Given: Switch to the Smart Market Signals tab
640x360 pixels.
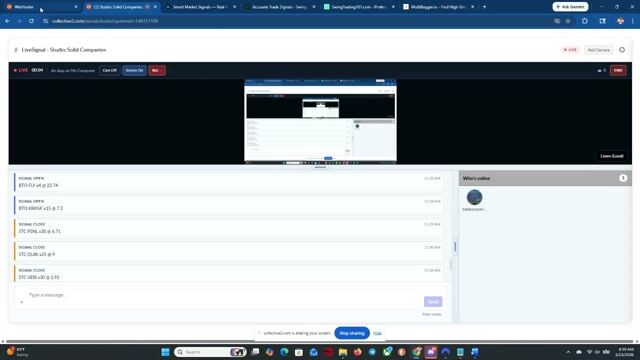Looking at the screenshot, I should click(199, 7).
